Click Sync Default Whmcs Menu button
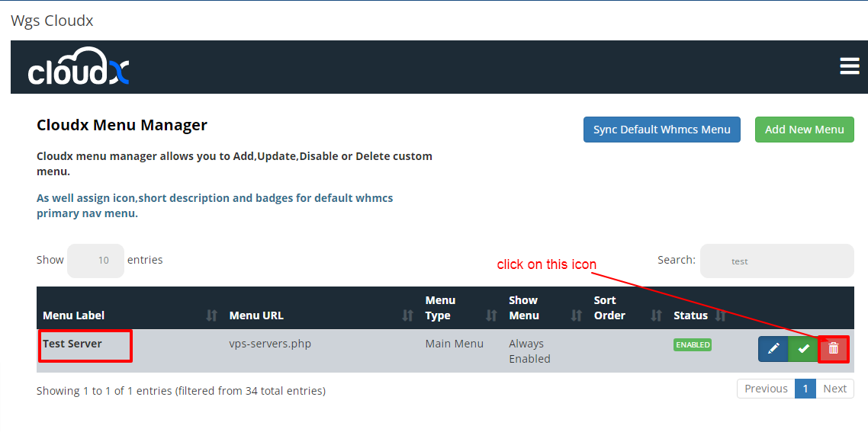 pos(661,130)
